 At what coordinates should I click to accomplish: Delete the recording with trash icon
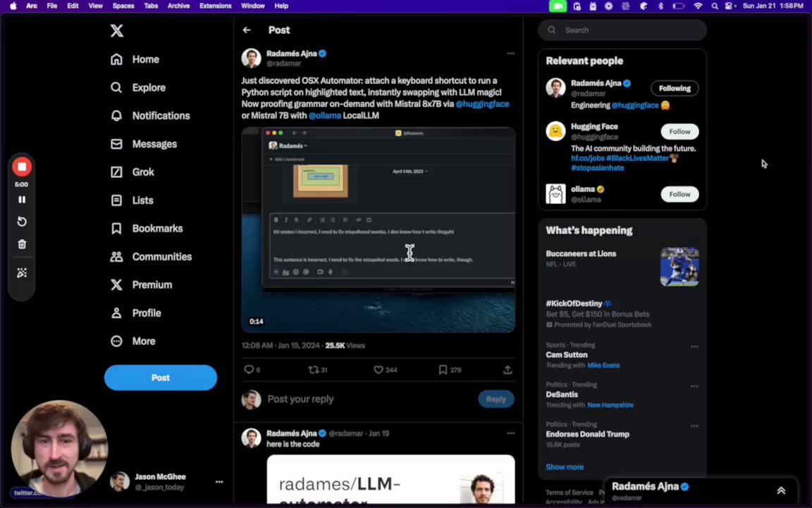(22, 244)
